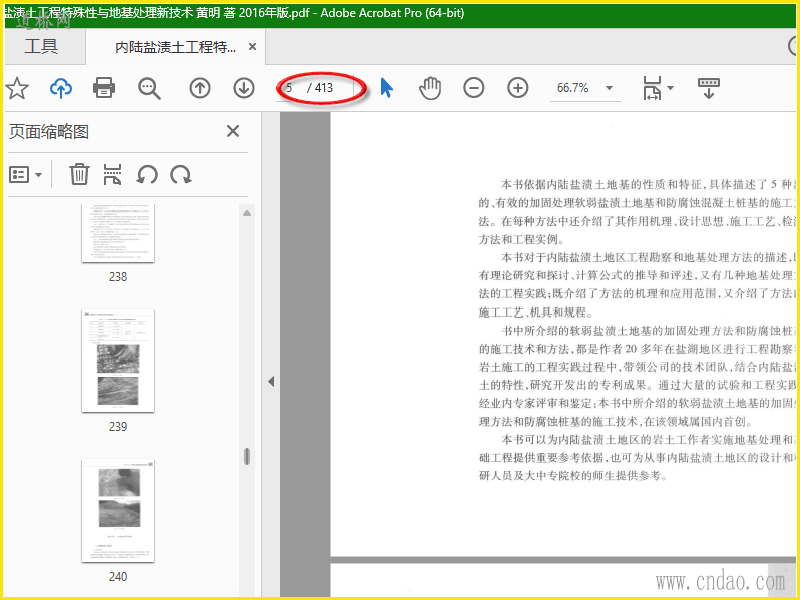Select page 238 thumbnail
800x600 pixels.
118,233
